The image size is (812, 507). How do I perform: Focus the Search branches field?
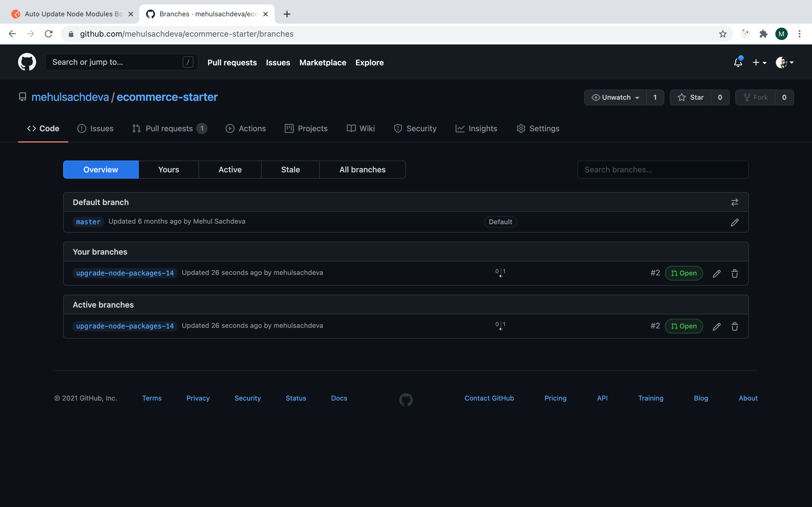click(x=663, y=170)
